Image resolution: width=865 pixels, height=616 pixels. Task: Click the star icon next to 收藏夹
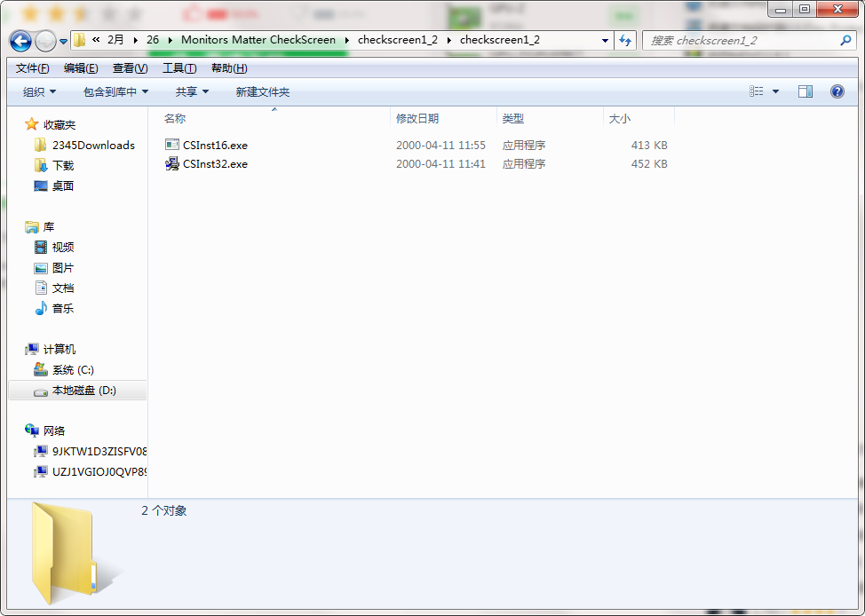pyautogui.click(x=31, y=124)
